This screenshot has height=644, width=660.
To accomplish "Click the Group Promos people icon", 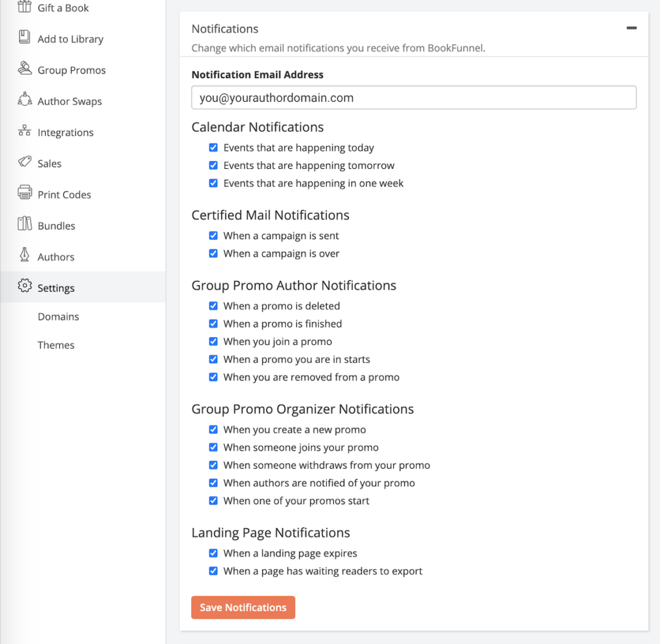I will click(x=24, y=68).
